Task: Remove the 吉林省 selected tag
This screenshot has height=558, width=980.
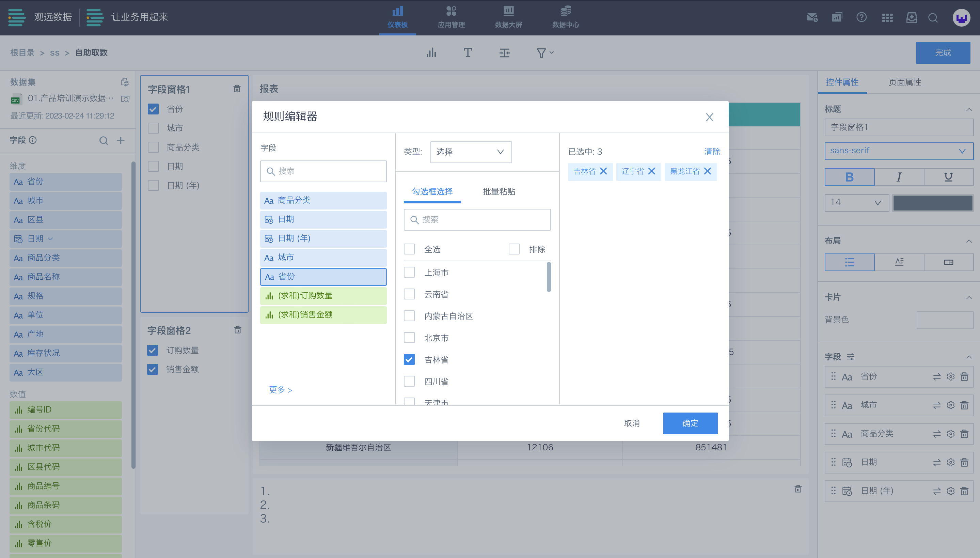Action: coord(603,171)
